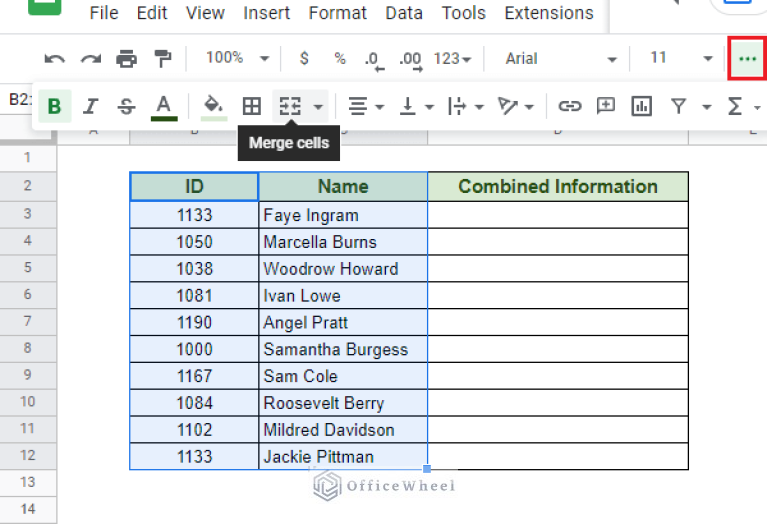Click the Insert link icon
This screenshot has height=524, width=767.
pyautogui.click(x=570, y=106)
